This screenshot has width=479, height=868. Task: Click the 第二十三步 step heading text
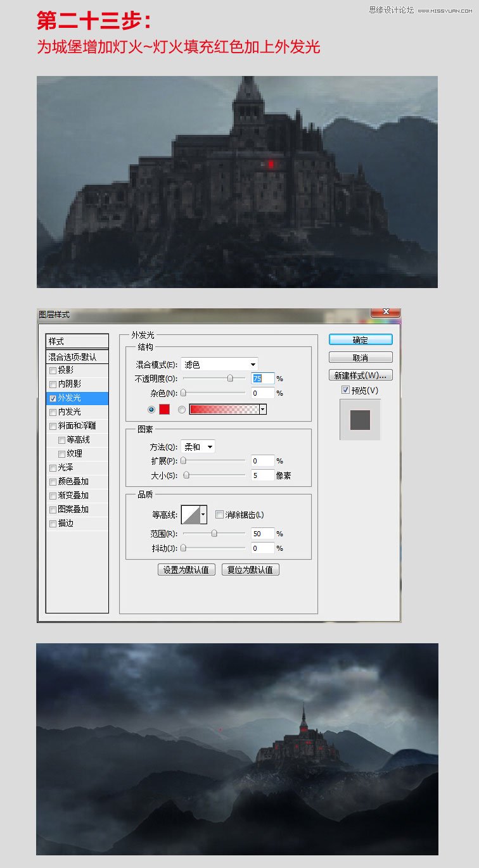94,21
